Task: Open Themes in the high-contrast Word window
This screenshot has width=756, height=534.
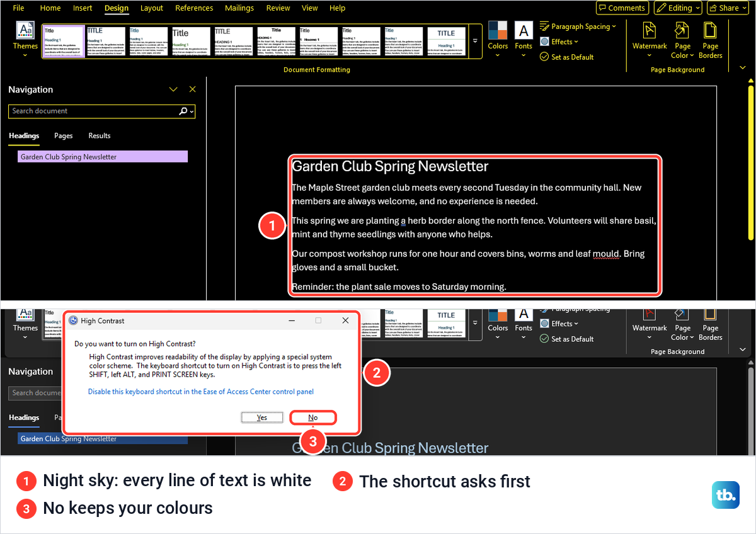Action: 25,40
